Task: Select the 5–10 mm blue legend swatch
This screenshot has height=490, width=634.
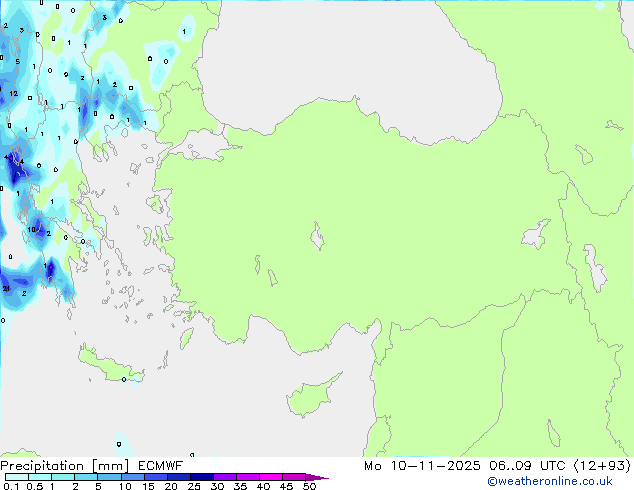Action: coord(109,477)
